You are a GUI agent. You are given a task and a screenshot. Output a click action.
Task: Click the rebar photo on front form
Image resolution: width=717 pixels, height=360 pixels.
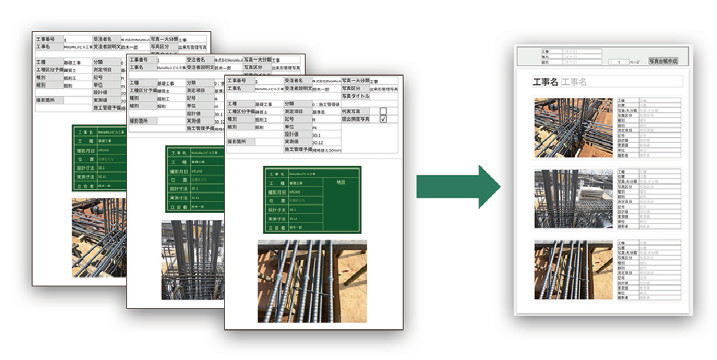click(x=312, y=281)
